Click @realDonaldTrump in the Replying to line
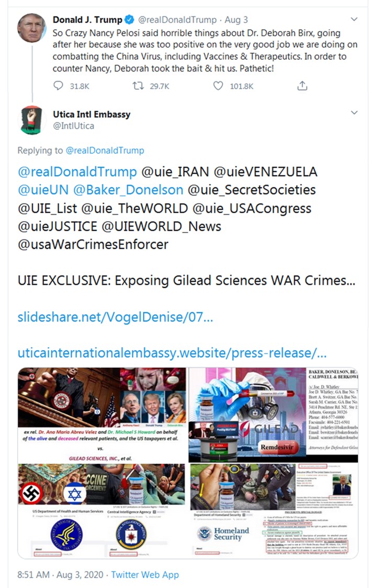 [x=105, y=151]
